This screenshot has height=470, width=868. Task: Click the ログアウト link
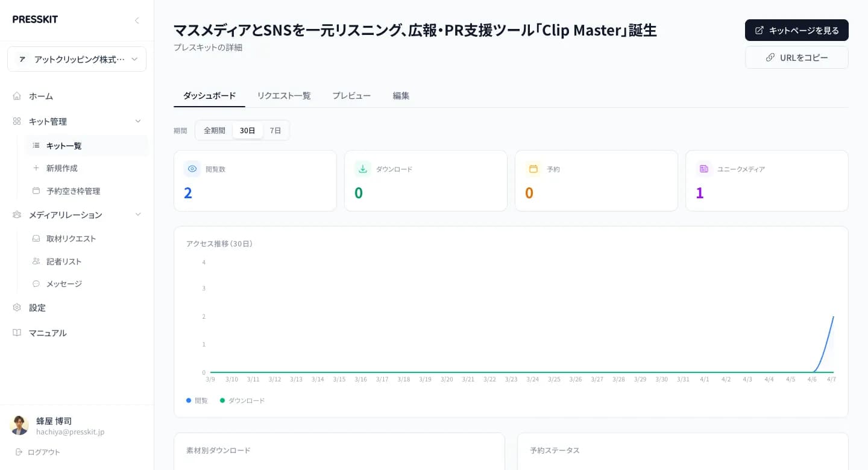37,452
